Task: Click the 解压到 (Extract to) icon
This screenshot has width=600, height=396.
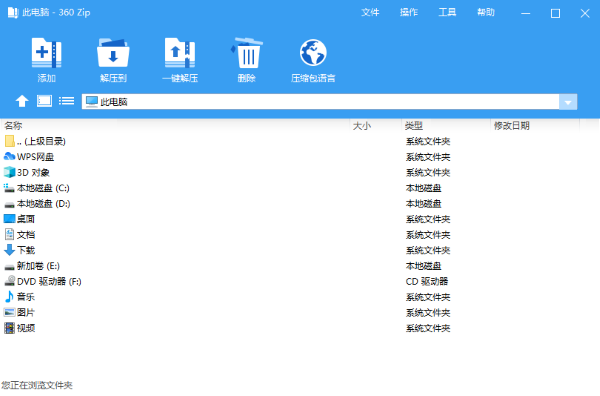Action: click(113, 53)
